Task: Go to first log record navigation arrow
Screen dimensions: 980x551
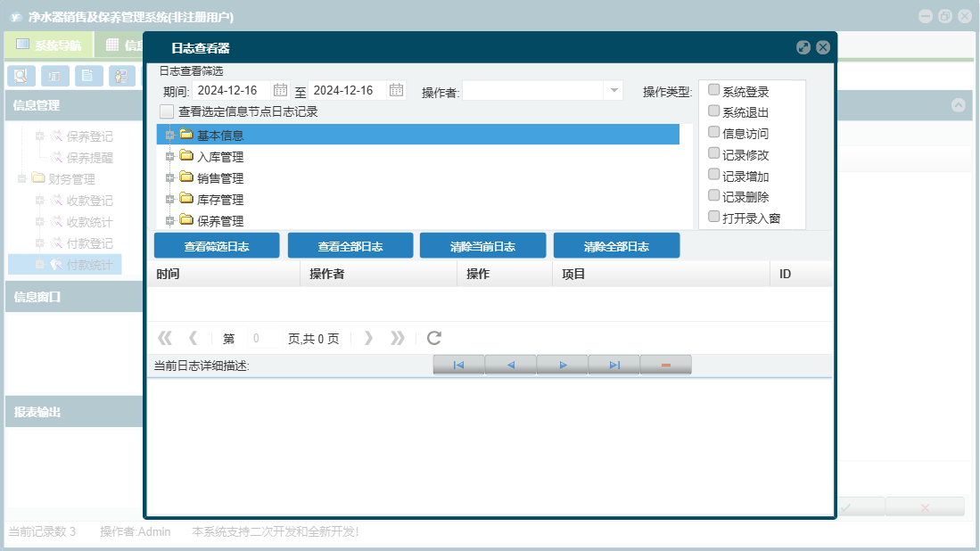Action: (x=458, y=365)
